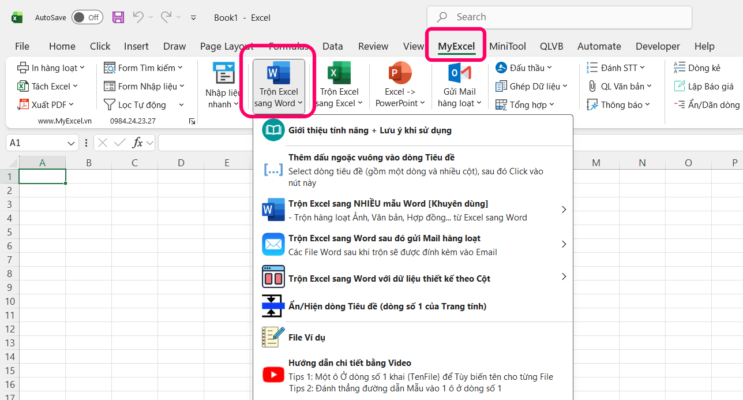Switch to the MiniTool ribbon tab

508,46
